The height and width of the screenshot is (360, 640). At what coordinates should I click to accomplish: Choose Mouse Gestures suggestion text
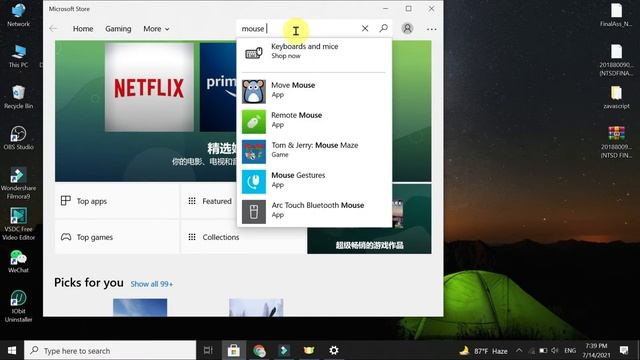coord(298,175)
